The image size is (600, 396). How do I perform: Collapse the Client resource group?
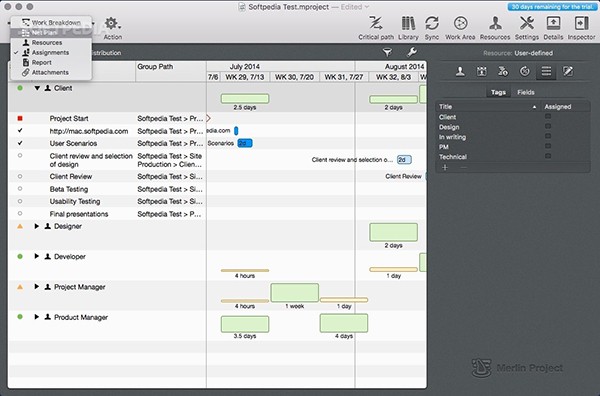37,88
